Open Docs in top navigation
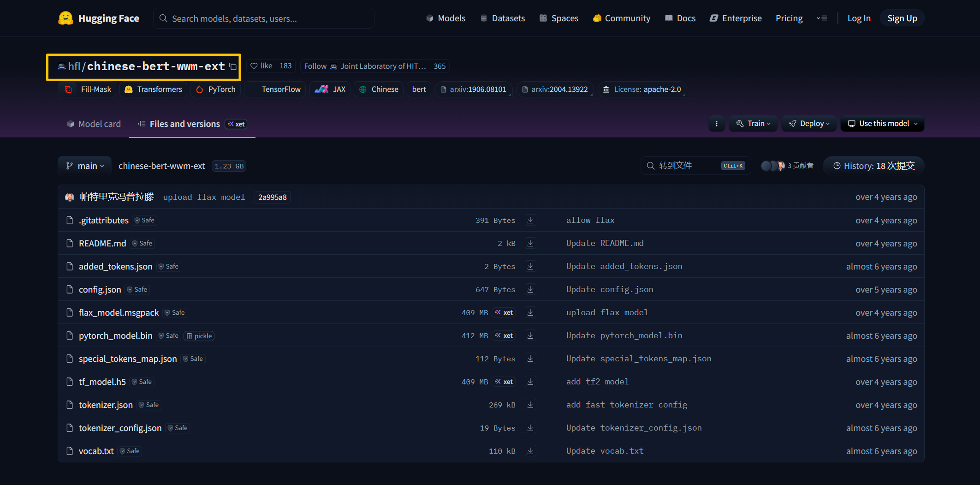This screenshot has width=980, height=485. 680,18
